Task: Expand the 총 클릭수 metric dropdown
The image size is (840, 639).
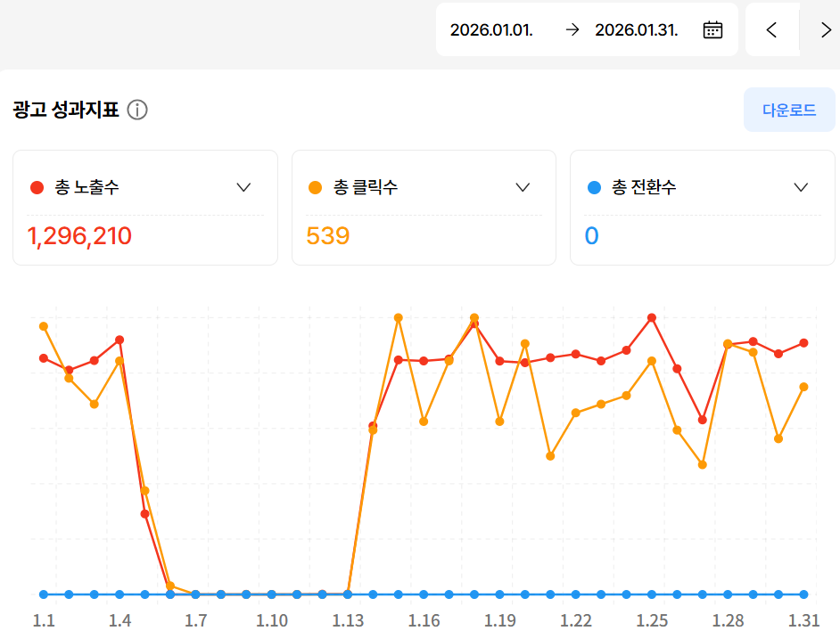Action: point(523,187)
